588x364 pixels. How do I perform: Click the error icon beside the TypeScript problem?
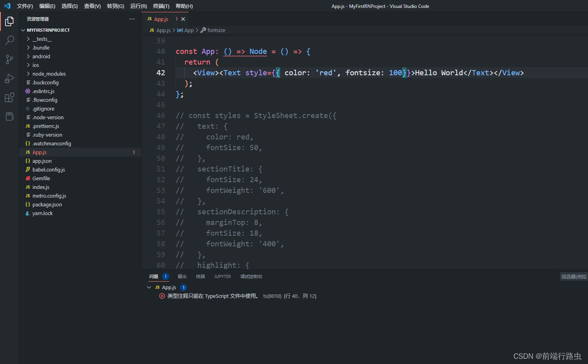click(162, 296)
